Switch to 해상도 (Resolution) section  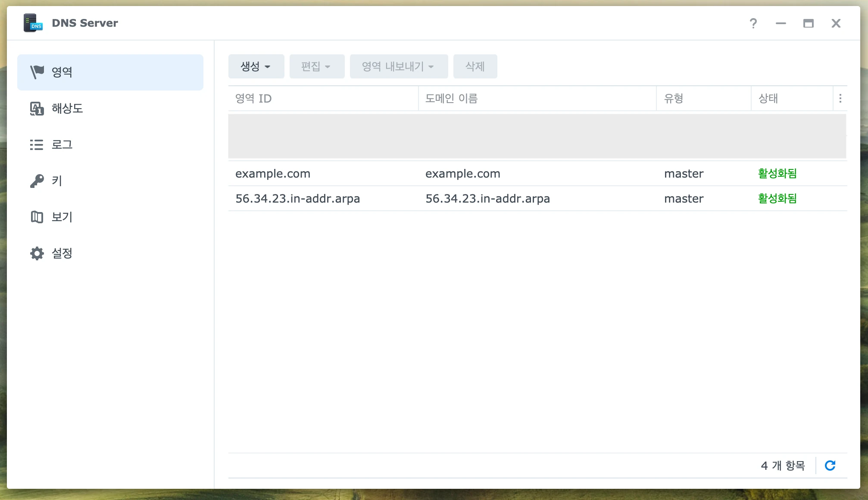110,109
